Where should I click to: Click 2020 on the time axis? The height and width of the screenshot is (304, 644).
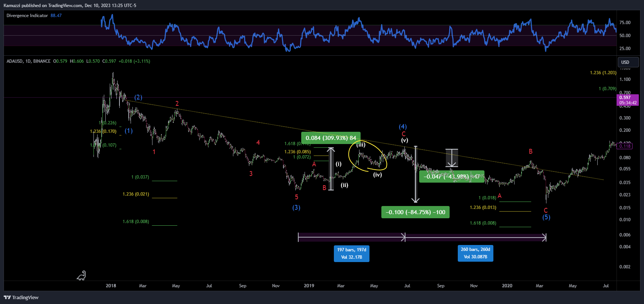click(x=507, y=286)
